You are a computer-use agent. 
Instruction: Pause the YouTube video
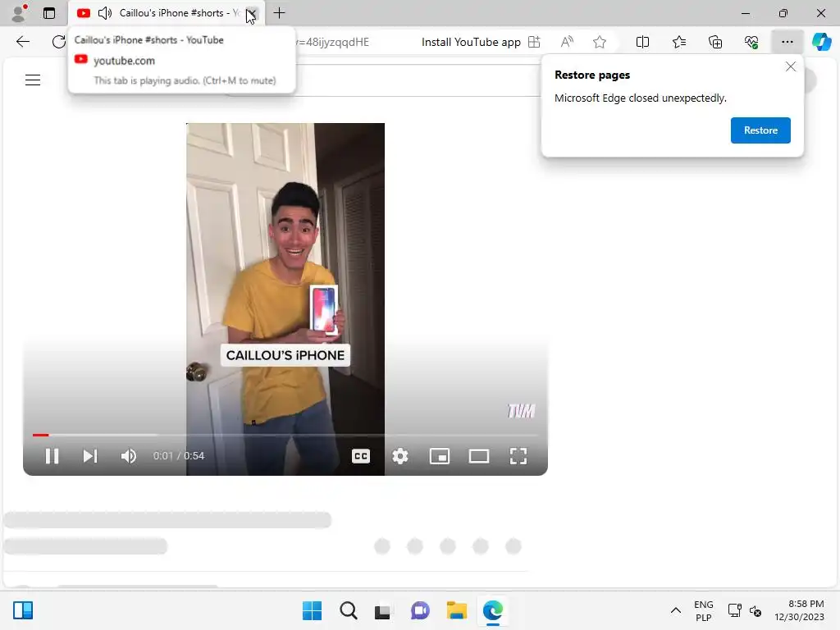[52, 456]
